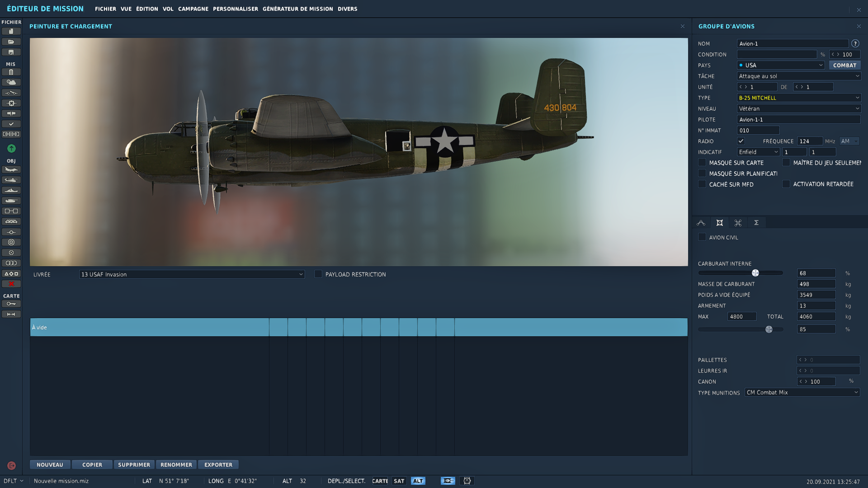Click the new mission file icon
The height and width of the screenshot is (488, 868).
click(11, 31)
